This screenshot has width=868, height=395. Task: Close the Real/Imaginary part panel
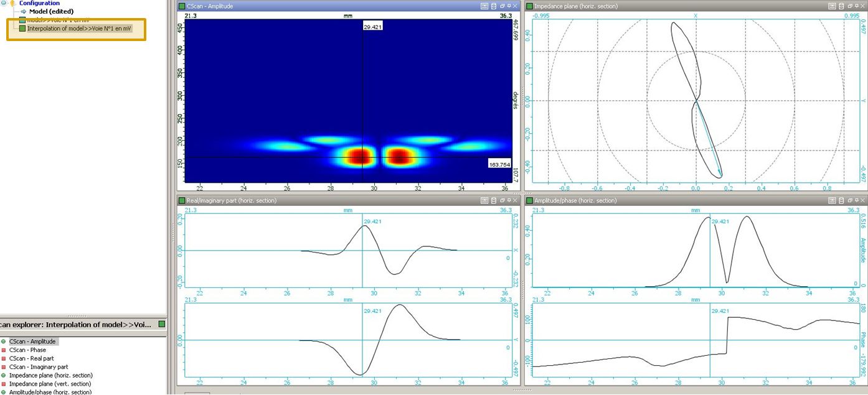[x=515, y=200]
